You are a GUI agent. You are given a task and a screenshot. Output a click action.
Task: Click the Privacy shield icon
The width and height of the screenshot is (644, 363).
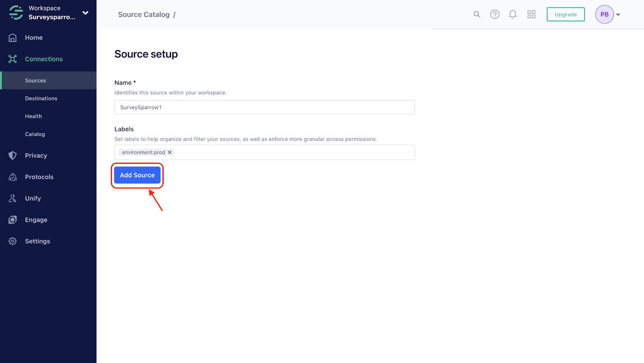click(x=13, y=156)
